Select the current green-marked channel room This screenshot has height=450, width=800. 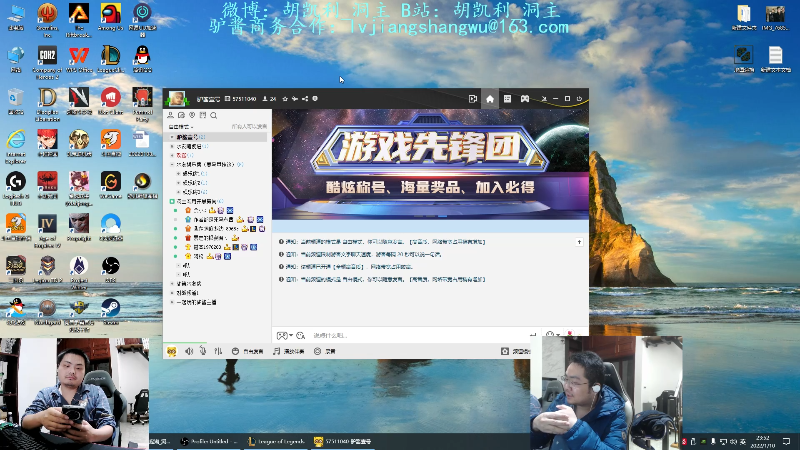click(197, 201)
